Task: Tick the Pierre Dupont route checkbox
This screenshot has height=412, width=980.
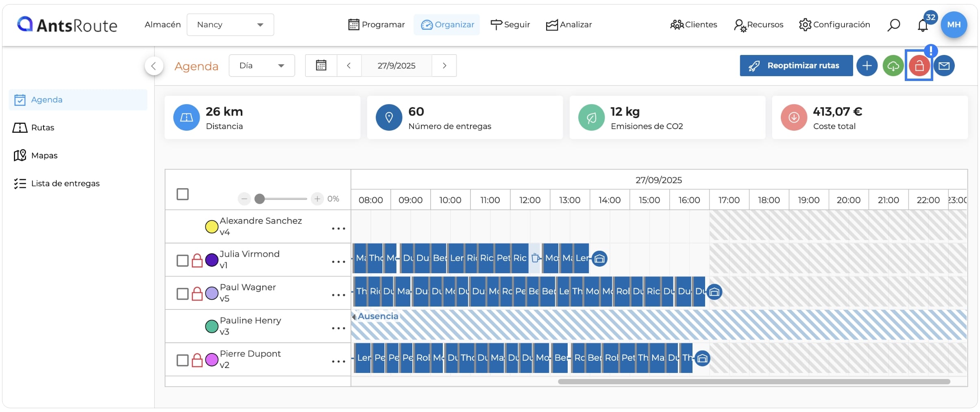Action: coord(183,360)
